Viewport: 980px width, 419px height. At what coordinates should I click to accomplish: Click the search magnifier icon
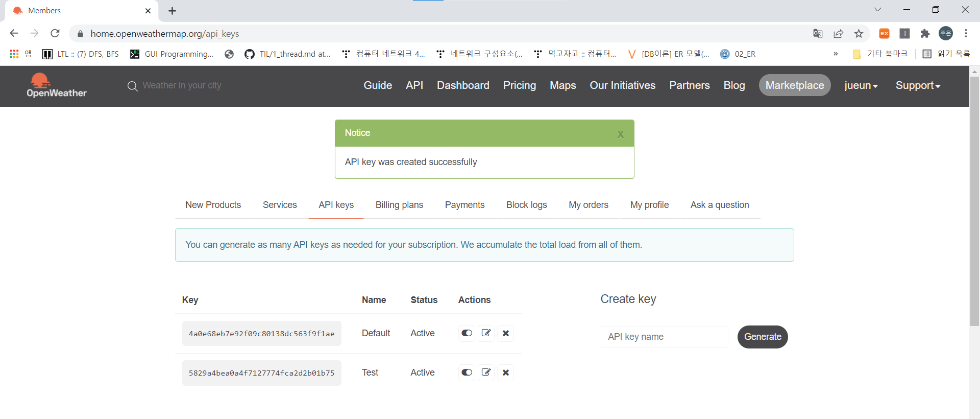click(133, 86)
